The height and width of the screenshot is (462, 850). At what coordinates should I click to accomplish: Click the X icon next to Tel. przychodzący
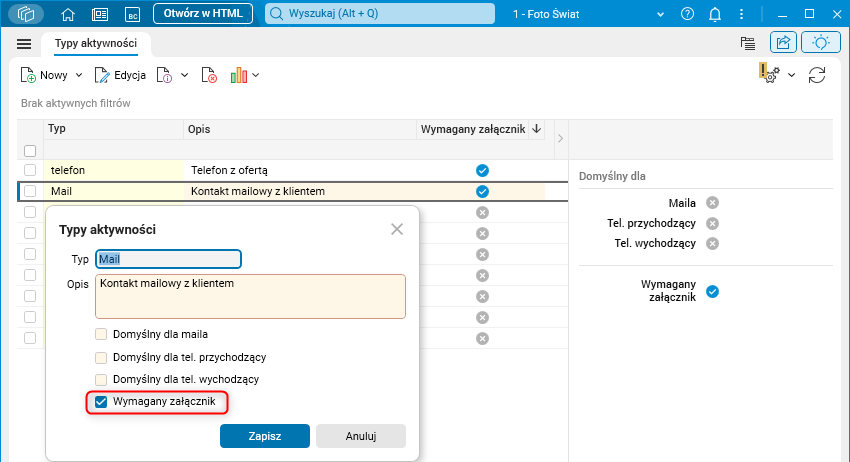712,223
